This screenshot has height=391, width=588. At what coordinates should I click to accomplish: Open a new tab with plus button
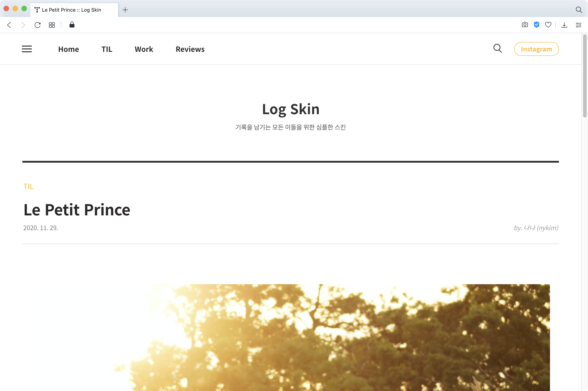pyautogui.click(x=125, y=10)
